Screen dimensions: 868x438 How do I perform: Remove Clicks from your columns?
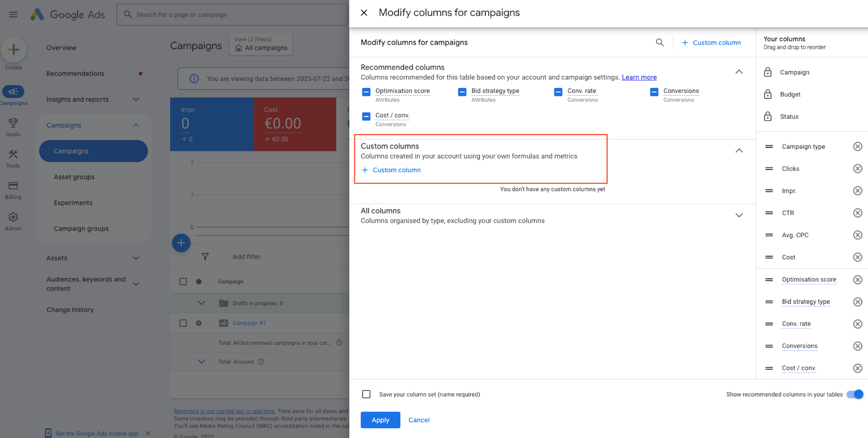point(857,169)
